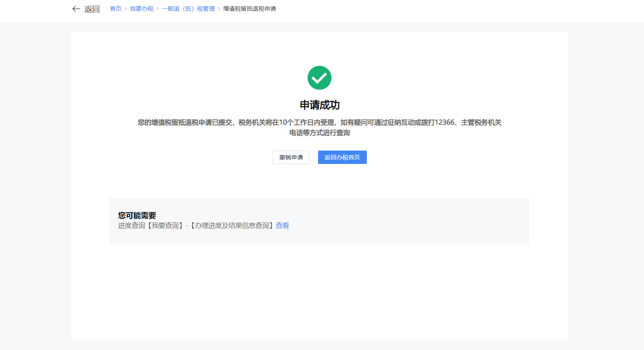
Task: Click the back arrow icon
Action: 76,9
